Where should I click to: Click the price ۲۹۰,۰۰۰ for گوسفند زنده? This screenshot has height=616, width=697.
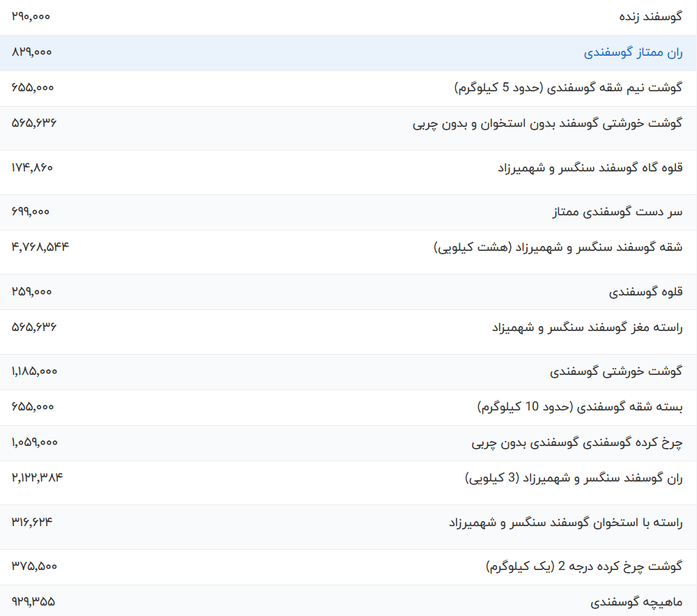pos(31,17)
